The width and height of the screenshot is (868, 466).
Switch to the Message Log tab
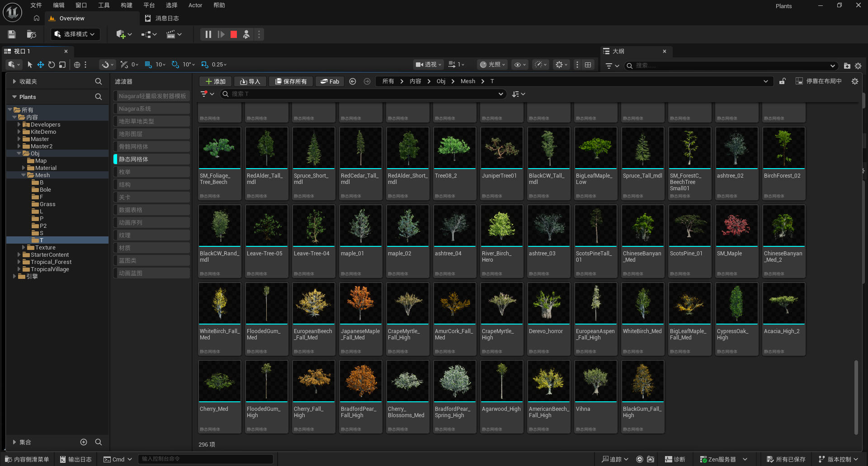click(x=162, y=19)
